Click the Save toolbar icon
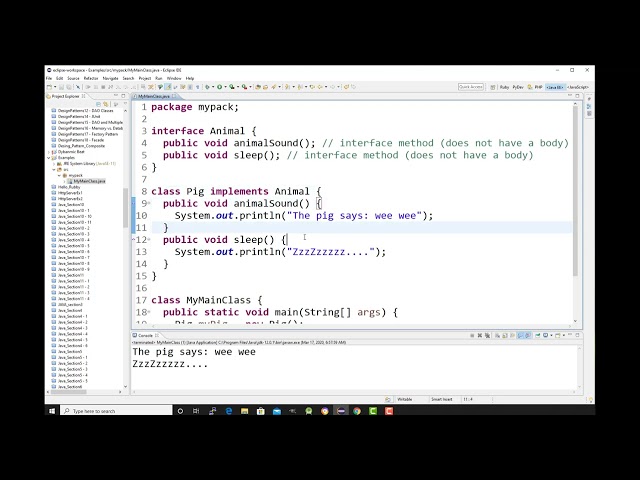This screenshot has width=640, height=480. click(x=62, y=87)
